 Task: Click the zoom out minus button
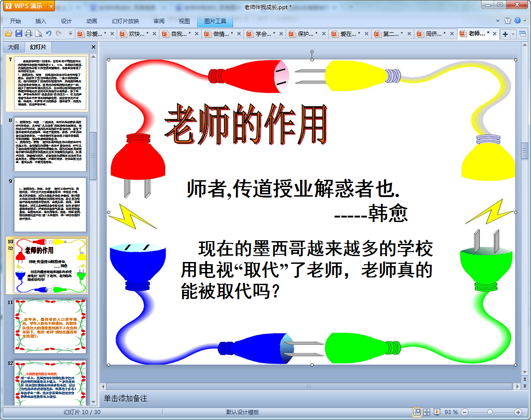[x=465, y=412]
